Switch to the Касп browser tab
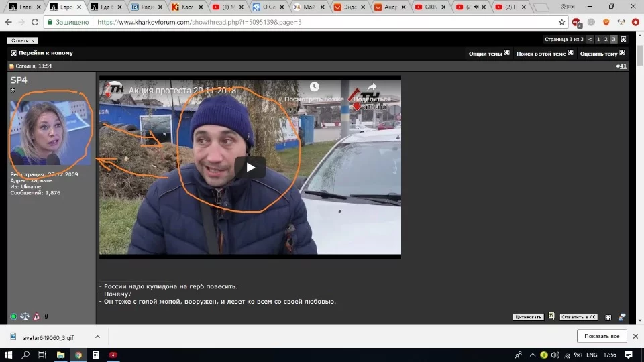Screen dimensions: 644x362 pyautogui.click(x=187, y=7)
